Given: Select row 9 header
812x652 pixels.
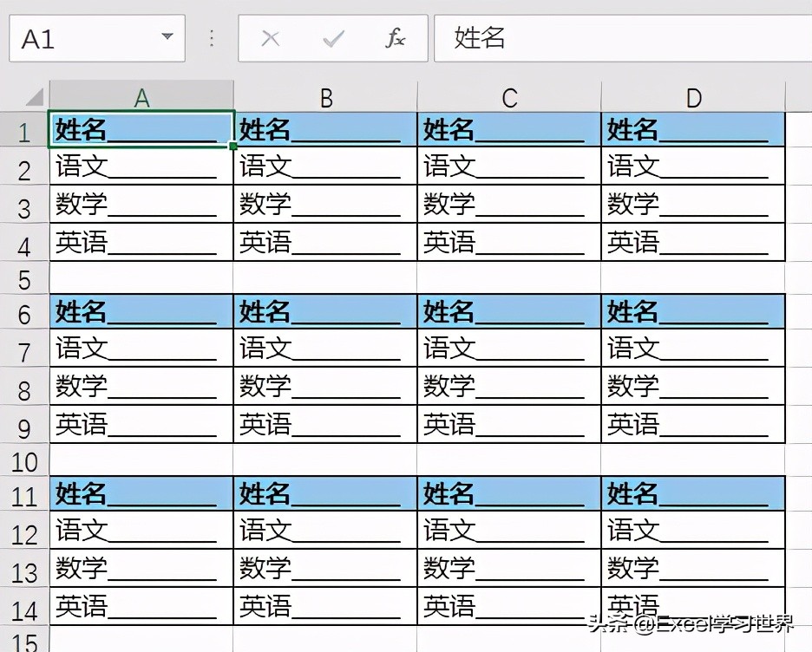Looking at the screenshot, I should click(24, 424).
